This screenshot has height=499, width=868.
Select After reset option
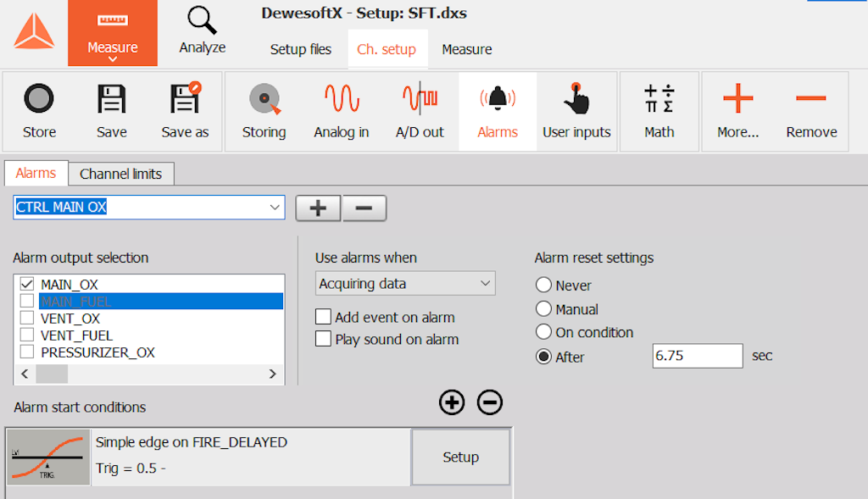tap(543, 357)
